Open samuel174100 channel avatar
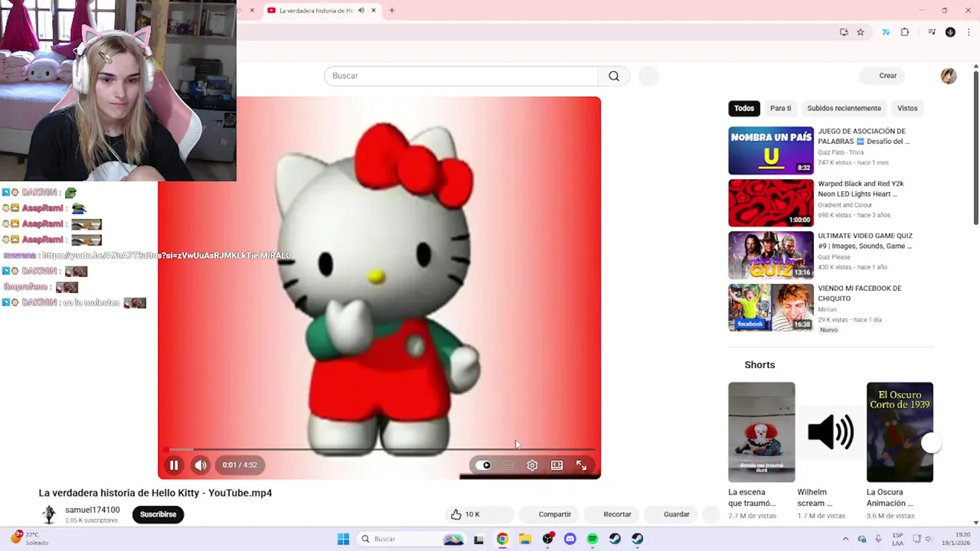The height and width of the screenshot is (551, 980). pos(49,514)
